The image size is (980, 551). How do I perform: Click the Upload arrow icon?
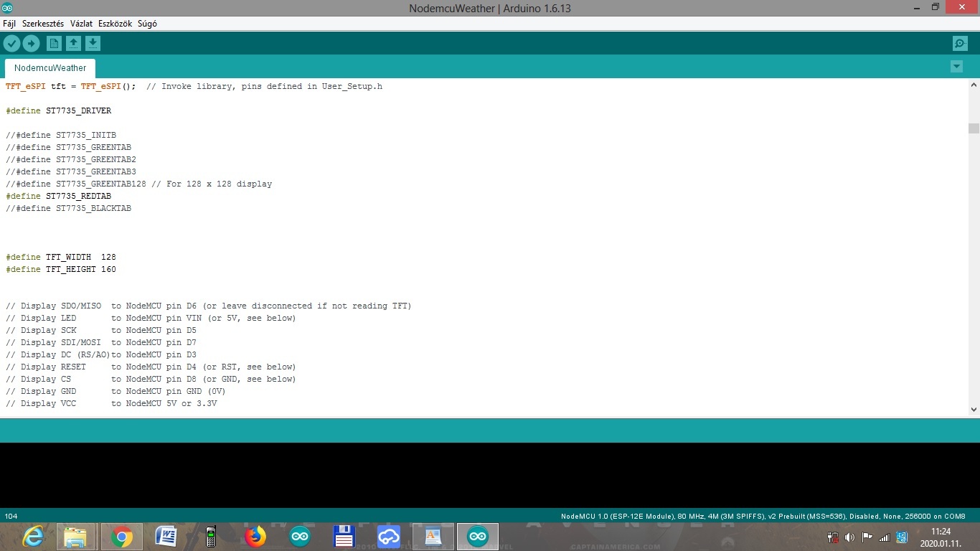[x=31, y=44]
